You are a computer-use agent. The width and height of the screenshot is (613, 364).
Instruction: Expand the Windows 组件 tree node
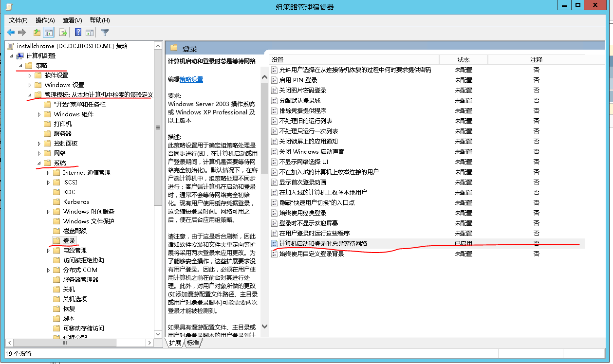[x=39, y=114]
